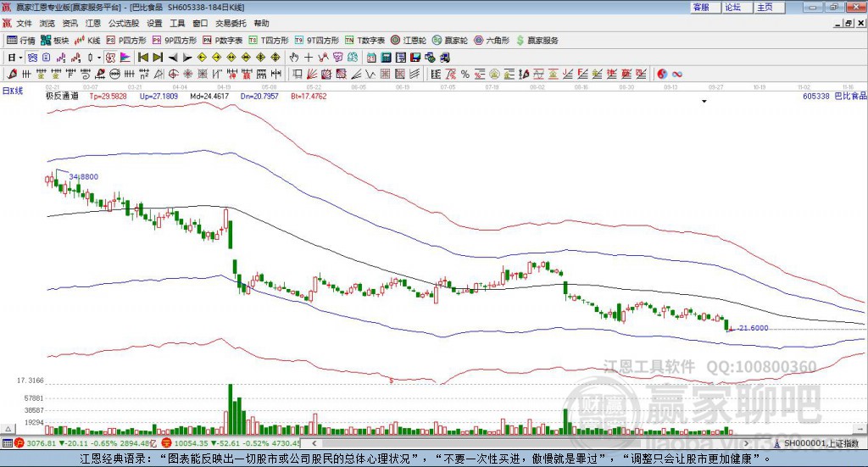The image size is (868, 467).
Task: Click the red floppy save icon
Action: [415, 58]
